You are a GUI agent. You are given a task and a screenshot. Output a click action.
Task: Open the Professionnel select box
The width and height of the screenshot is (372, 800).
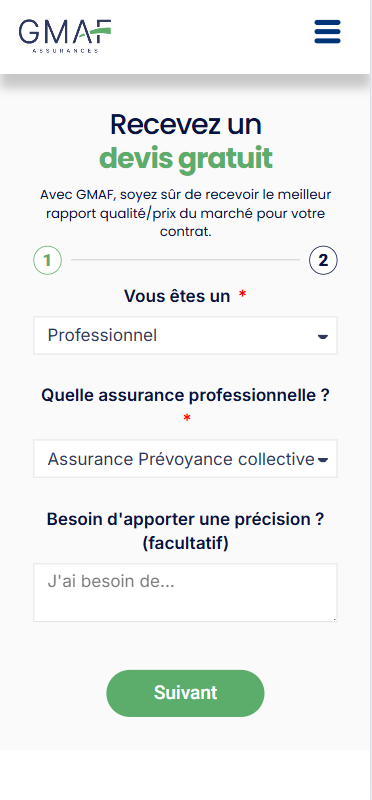[185, 336]
